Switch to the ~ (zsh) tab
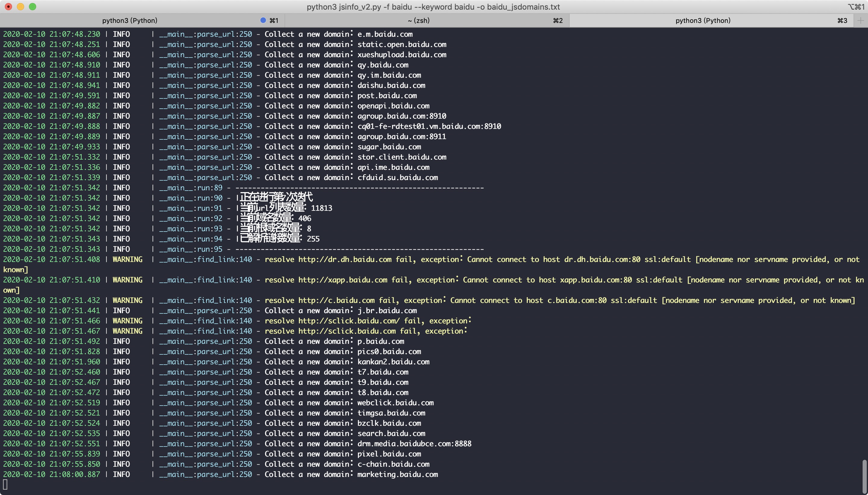This screenshot has height=495, width=868. pyautogui.click(x=419, y=20)
